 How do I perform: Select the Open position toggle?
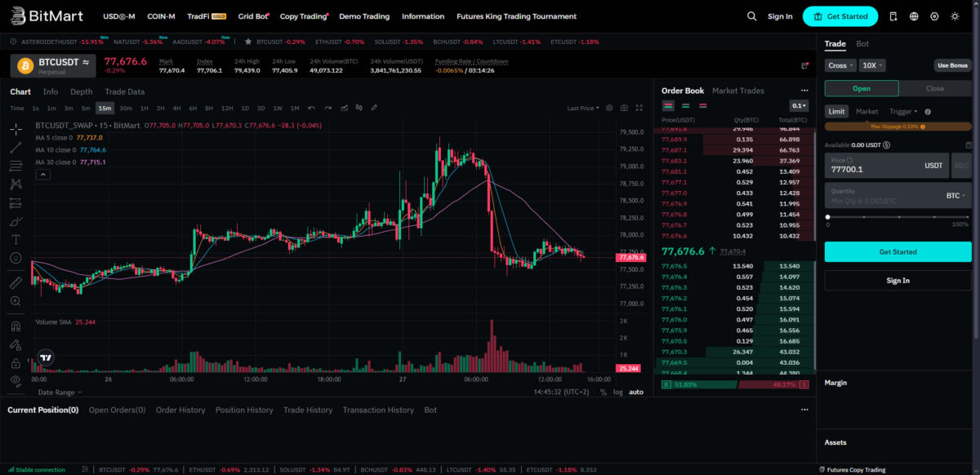862,89
